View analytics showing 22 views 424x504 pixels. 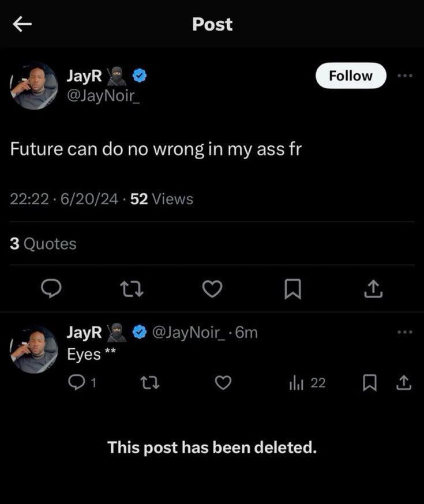pyautogui.click(x=307, y=383)
